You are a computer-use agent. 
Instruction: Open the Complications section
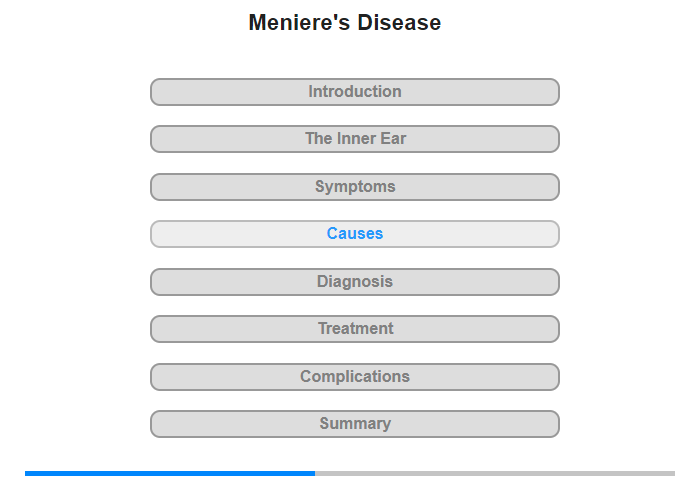pos(354,377)
